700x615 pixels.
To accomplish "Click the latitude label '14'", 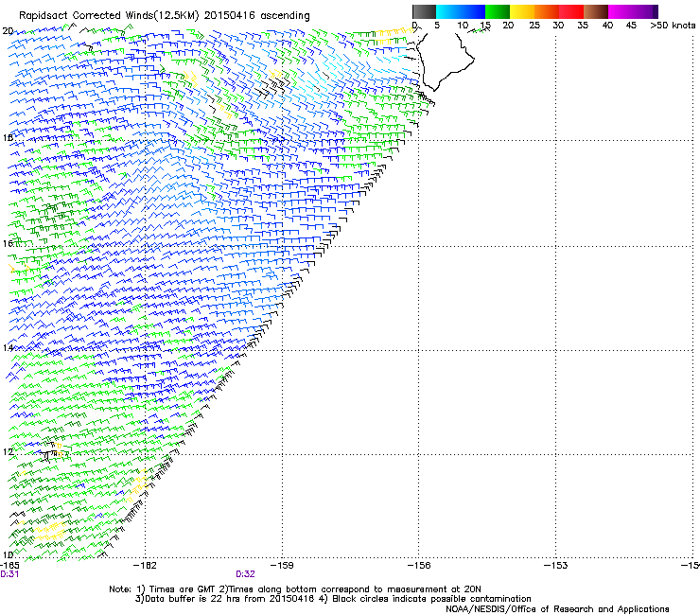I will pyautogui.click(x=8, y=348).
